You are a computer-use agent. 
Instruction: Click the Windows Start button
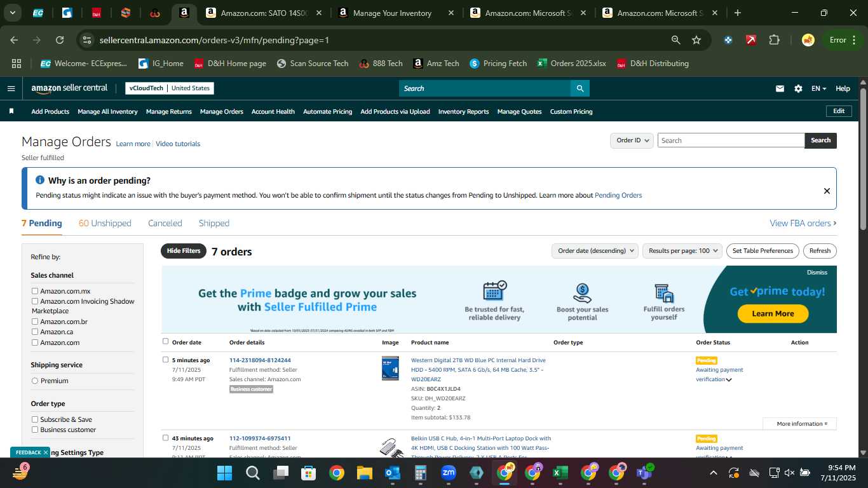click(224, 473)
